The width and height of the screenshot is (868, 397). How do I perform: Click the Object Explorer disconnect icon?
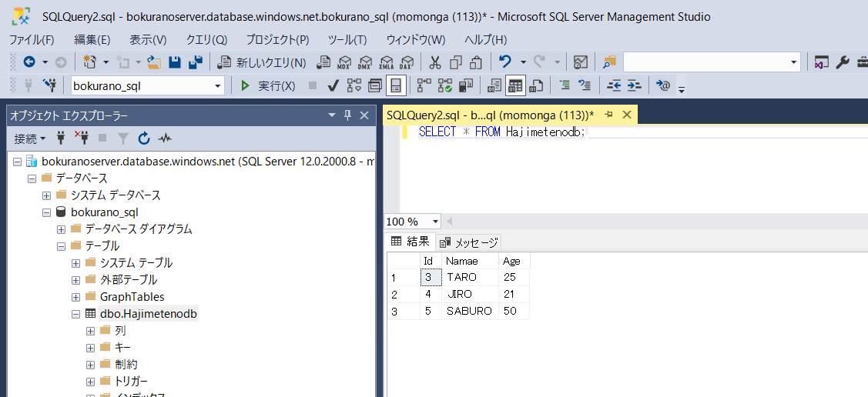[x=82, y=138]
